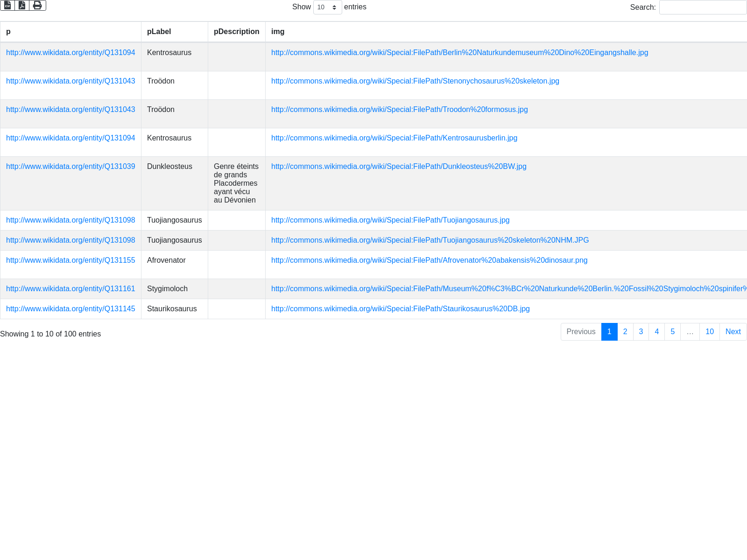
Task: Open Afrovenator entity link Q131155
Action: coord(70,260)
